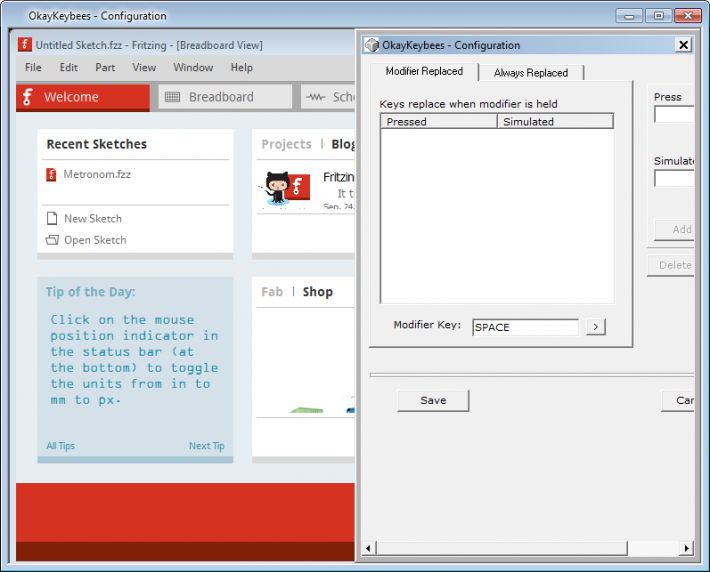Click the Schematic tab waveform icon
710x572 pixels.
316,97
